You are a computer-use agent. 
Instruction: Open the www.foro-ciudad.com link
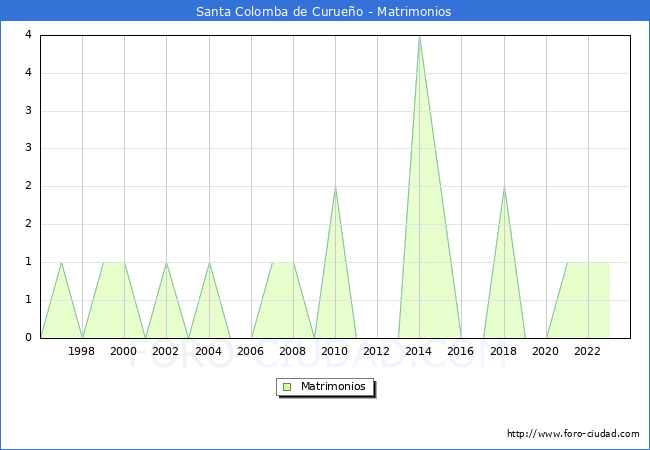point(573,434)
